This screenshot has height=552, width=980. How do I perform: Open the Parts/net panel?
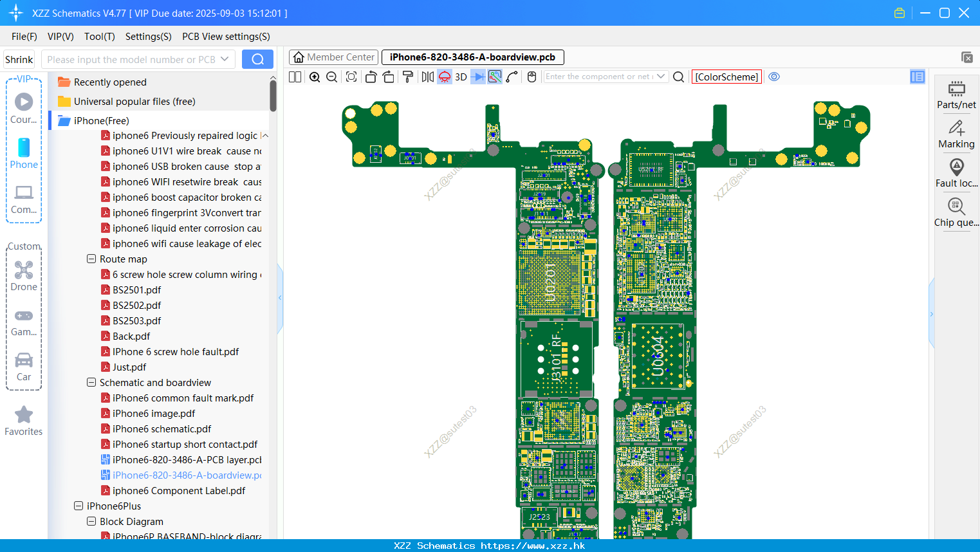[956, 95]
